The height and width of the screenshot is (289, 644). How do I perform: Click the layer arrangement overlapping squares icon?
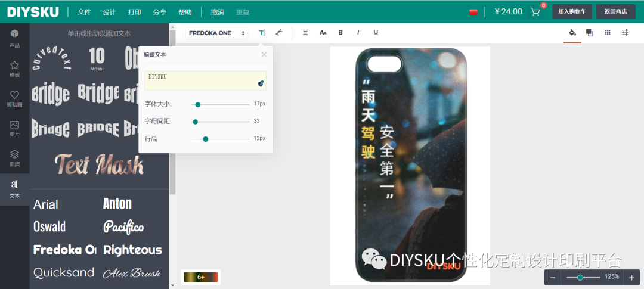(x=590, y=33)
